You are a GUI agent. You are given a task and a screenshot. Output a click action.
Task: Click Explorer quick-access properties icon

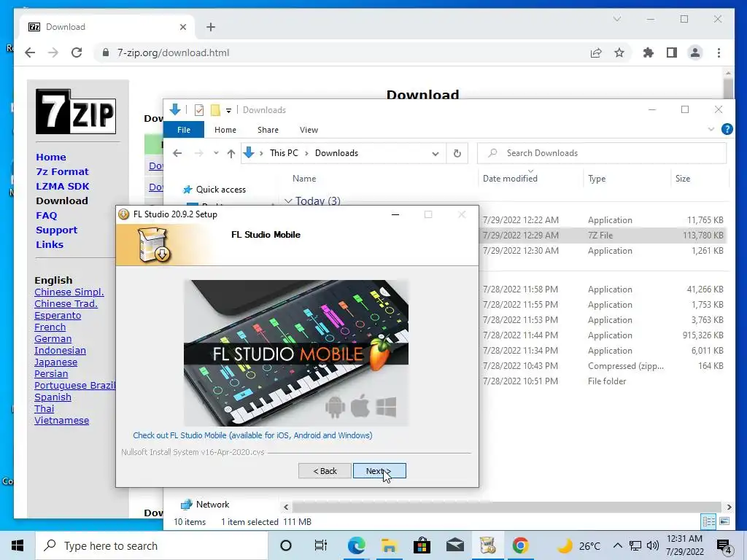tap(199, 110)
